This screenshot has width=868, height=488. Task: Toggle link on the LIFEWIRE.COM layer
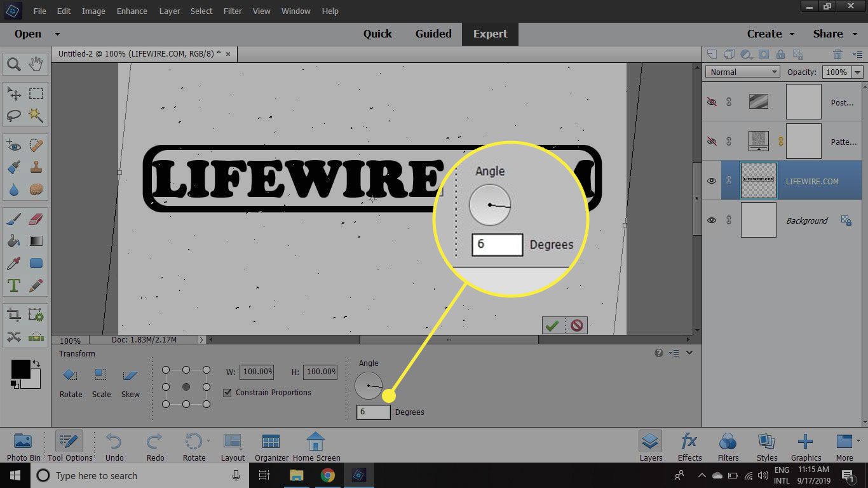(729, 181)
